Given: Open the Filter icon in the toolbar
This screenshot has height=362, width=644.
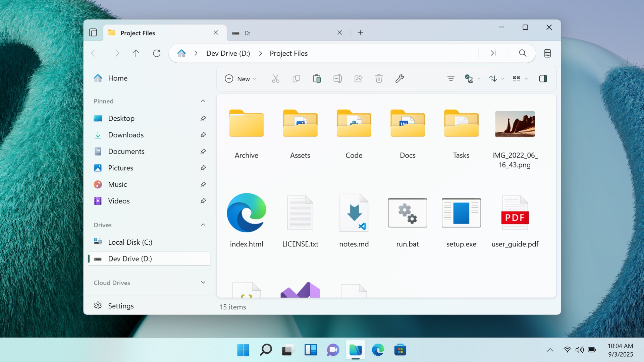Looking at the screenshot, I should [x=451, y=78].
